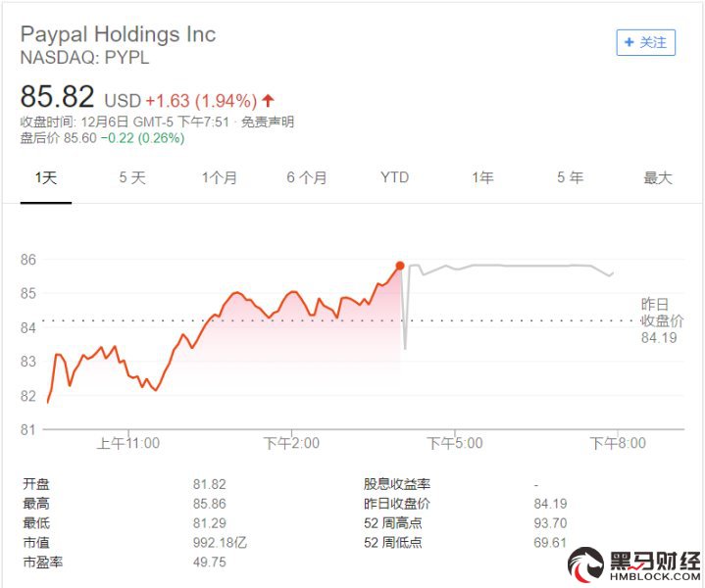Click the 昨日收盘价 84.19 chart label
The image size is (705, 588).
662,320
